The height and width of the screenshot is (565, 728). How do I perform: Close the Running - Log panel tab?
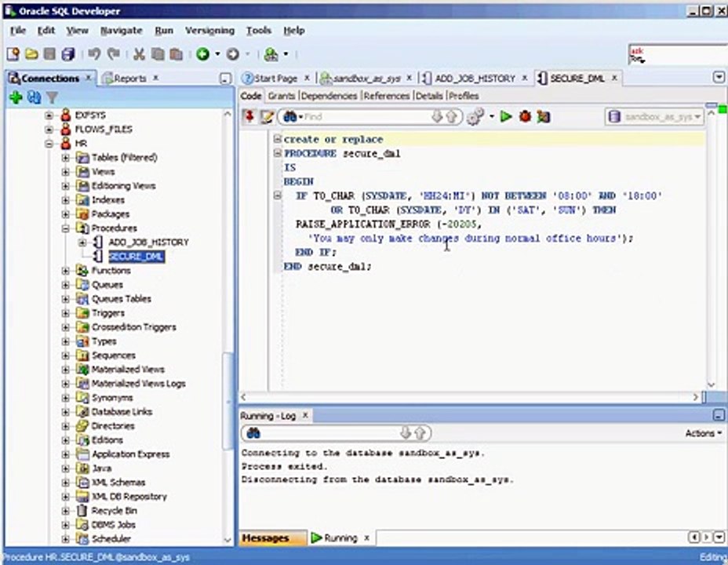[305, 415]
